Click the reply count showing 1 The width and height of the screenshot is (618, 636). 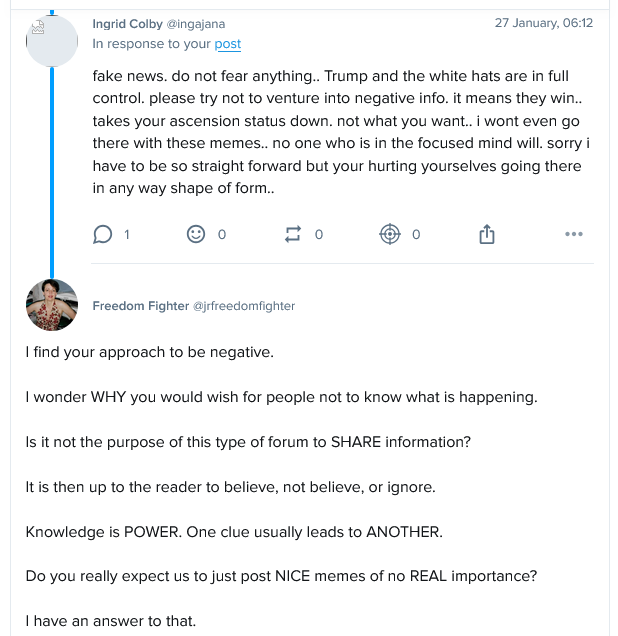coord(126,234)
